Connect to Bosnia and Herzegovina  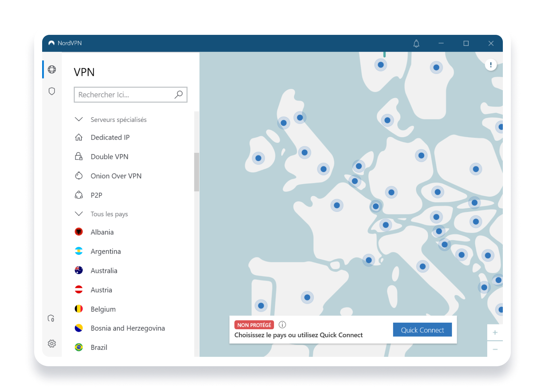(x=127, y=328)
